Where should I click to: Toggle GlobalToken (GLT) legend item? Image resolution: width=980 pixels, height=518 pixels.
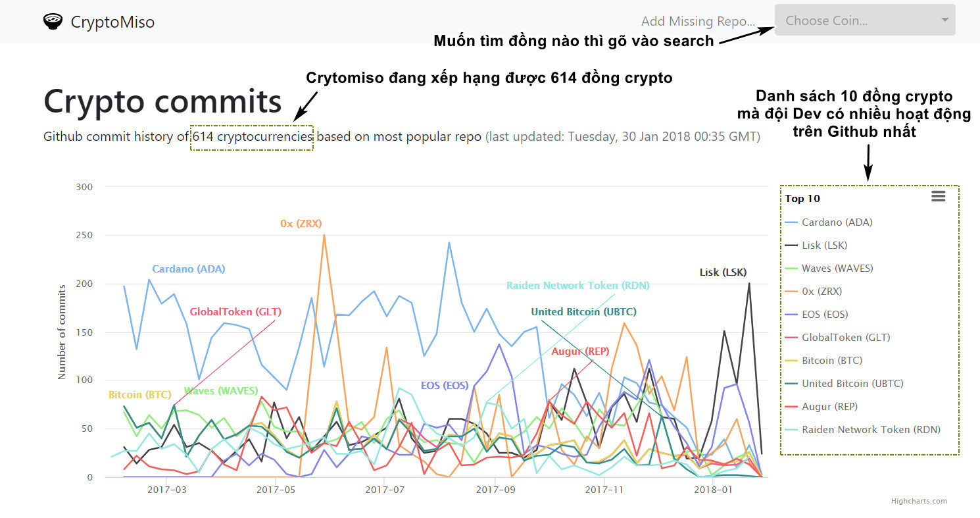(845, 338)
